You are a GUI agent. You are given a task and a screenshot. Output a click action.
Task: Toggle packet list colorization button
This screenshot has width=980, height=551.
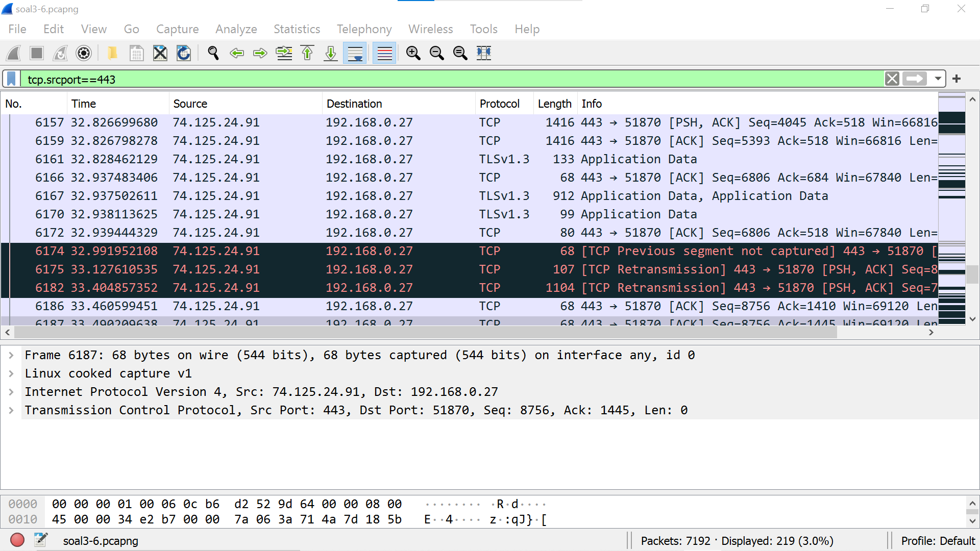(x=384, y=53)
